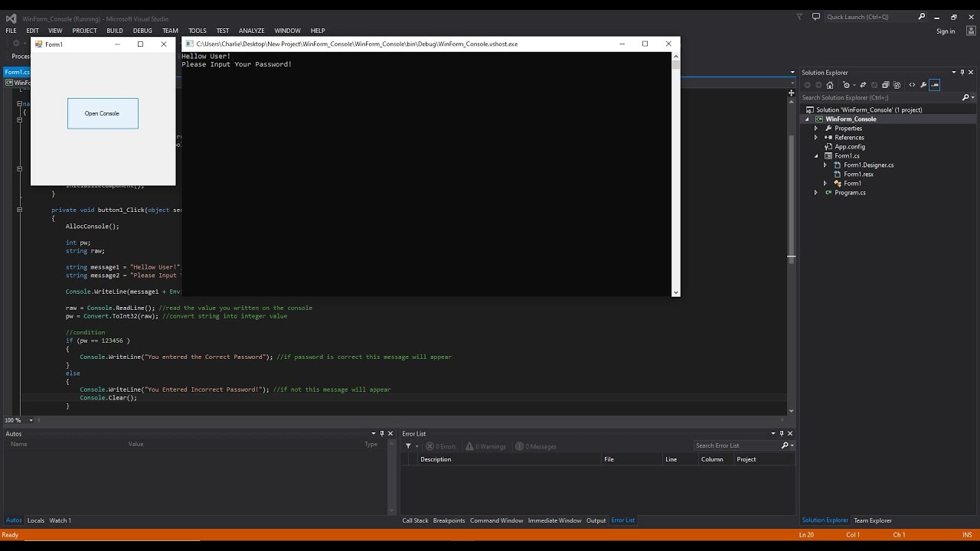The height and width of the screenshot is (551, 980).
Task: Open the TOOLS menu
Action: [198, 31]
